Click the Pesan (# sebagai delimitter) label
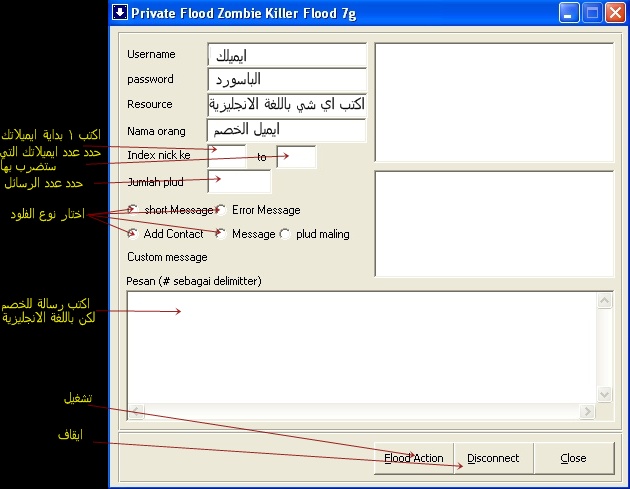Viewport: 630px width, 489px height. point(194,281)
